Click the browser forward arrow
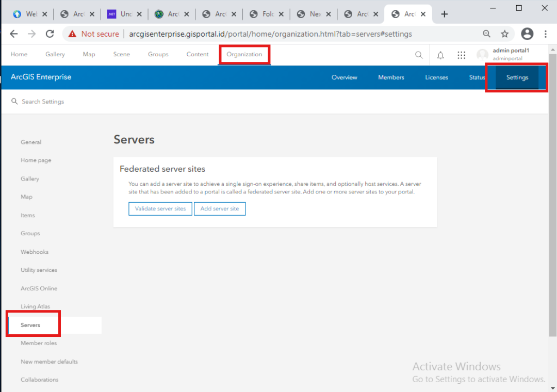The image size is (557, 392). pyautogui.click(x=31, y=34)
